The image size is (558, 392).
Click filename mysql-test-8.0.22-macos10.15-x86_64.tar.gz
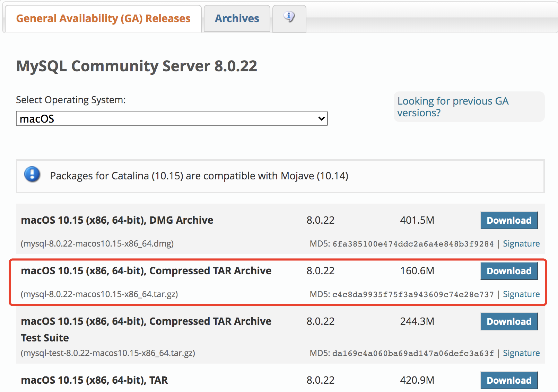tap(108, 353)
